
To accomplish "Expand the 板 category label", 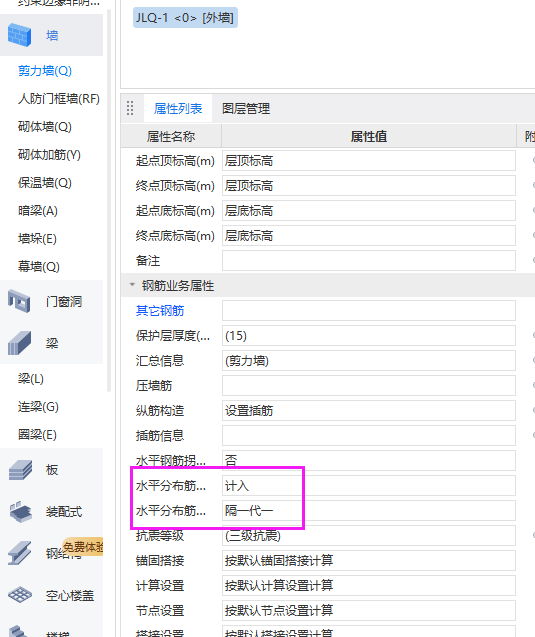I will (52, 470).
